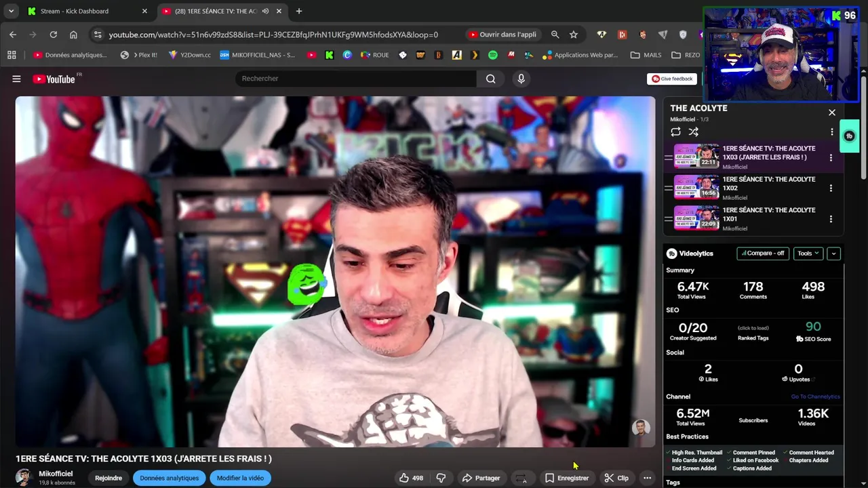Open the Kick bookmark icon
This screenshot has height=488, width=868.
point(330,55)
